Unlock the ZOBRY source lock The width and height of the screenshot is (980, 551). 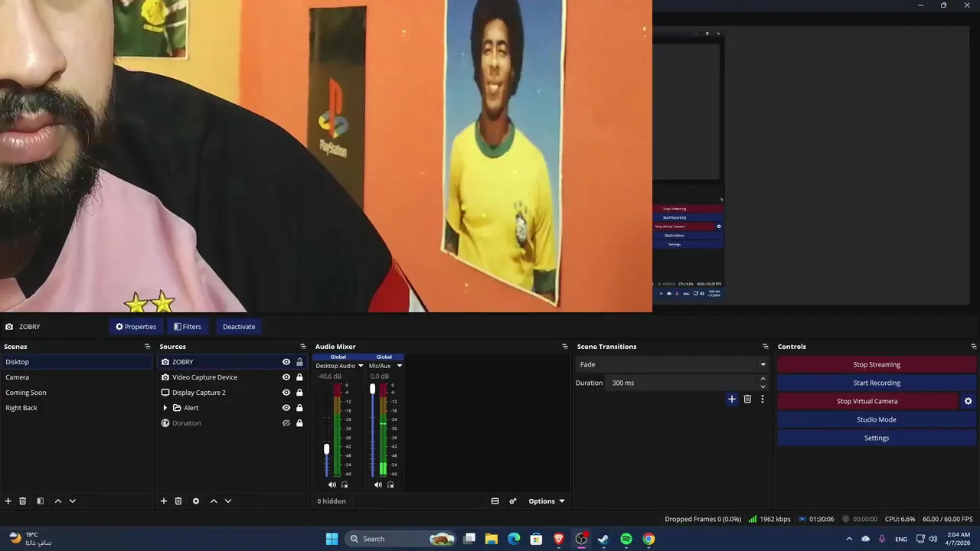299,362
